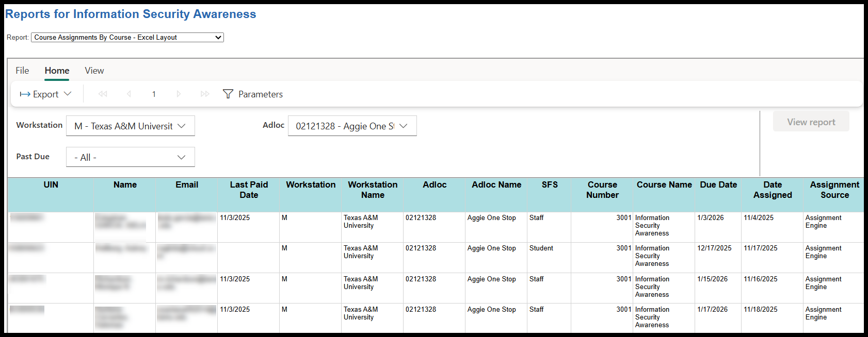Click the UIN column header
The height and width of the screenshot is (337, 868).
[51, 185]
